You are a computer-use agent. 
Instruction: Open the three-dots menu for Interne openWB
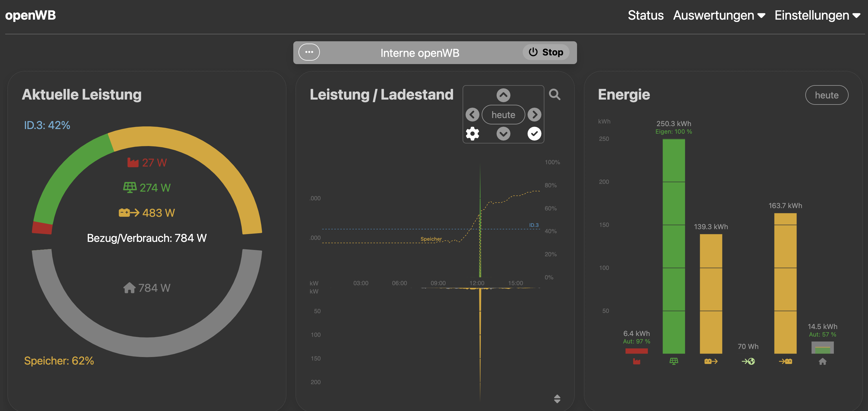(x=309, y=52)
